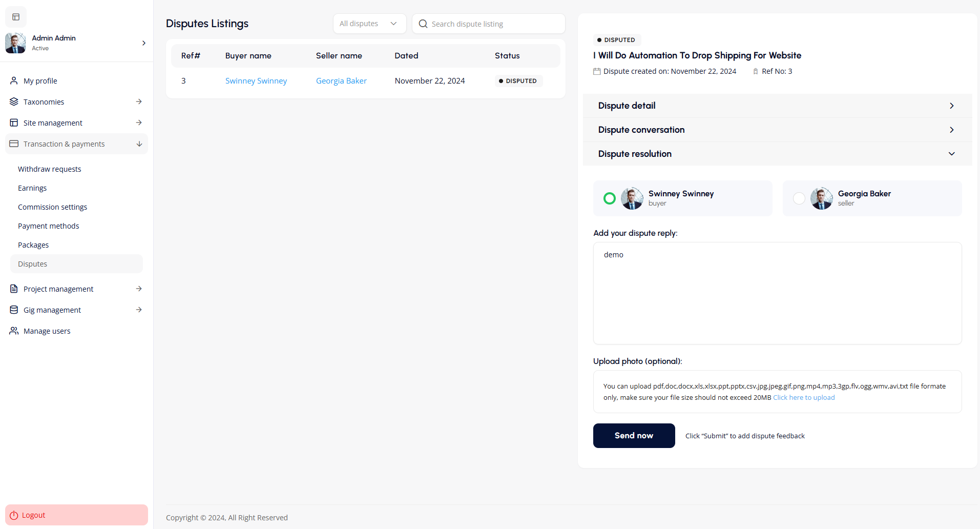Click the Taxonomies layers icon
This screenshot has height=529, width=980.
click(14, 101)
